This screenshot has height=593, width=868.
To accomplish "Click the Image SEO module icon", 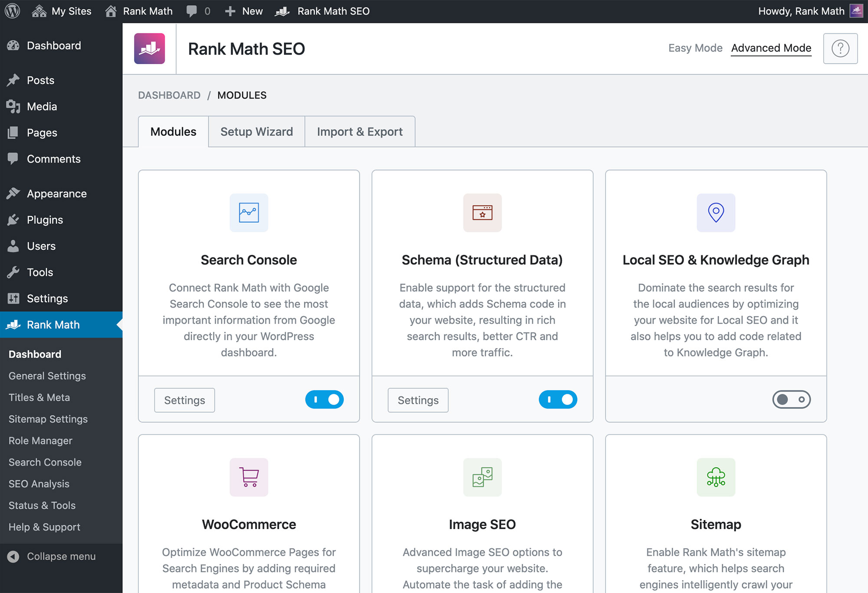I will point(482,477).
